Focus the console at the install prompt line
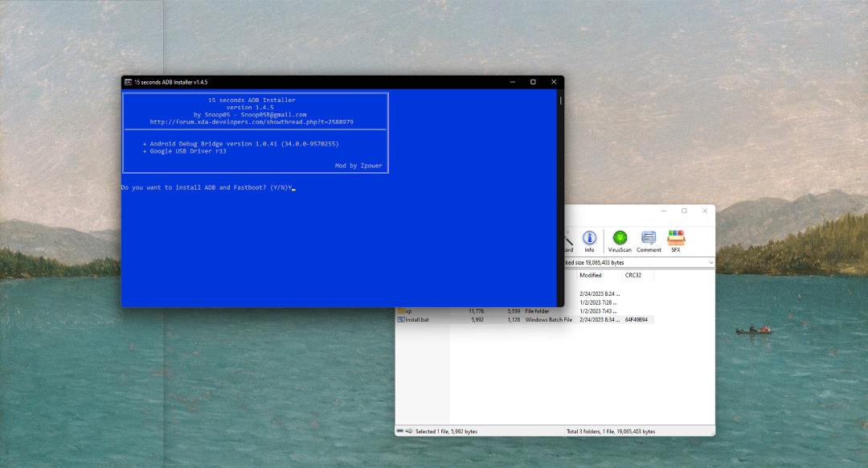Image resolution: width=868 pixels, height=468 pixels. point(208,187)
